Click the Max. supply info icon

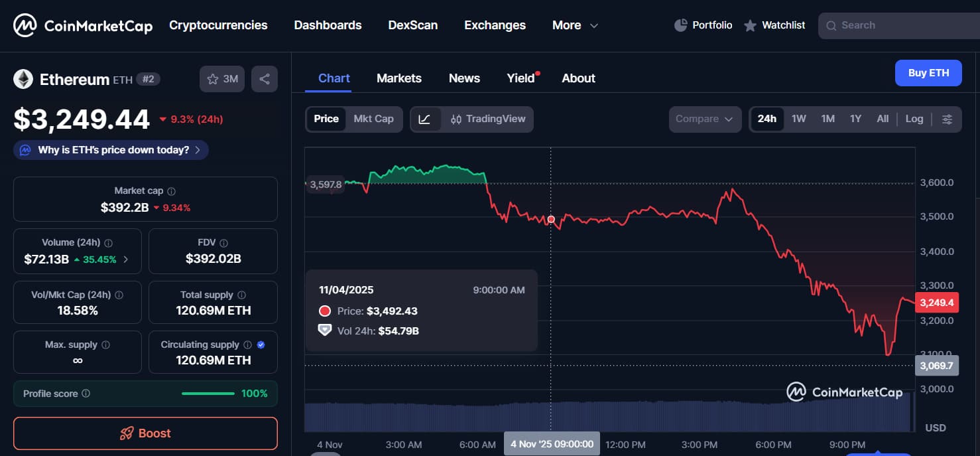105,345
